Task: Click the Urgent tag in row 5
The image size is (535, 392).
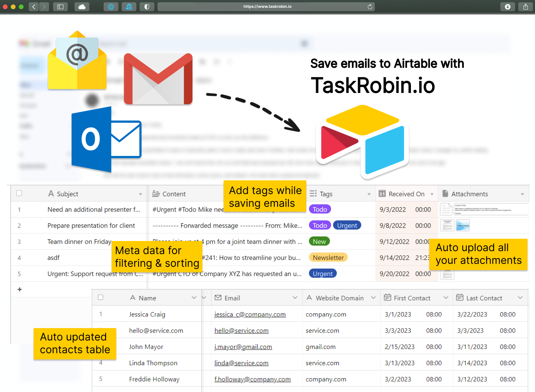Action: [x=323, y=274]
